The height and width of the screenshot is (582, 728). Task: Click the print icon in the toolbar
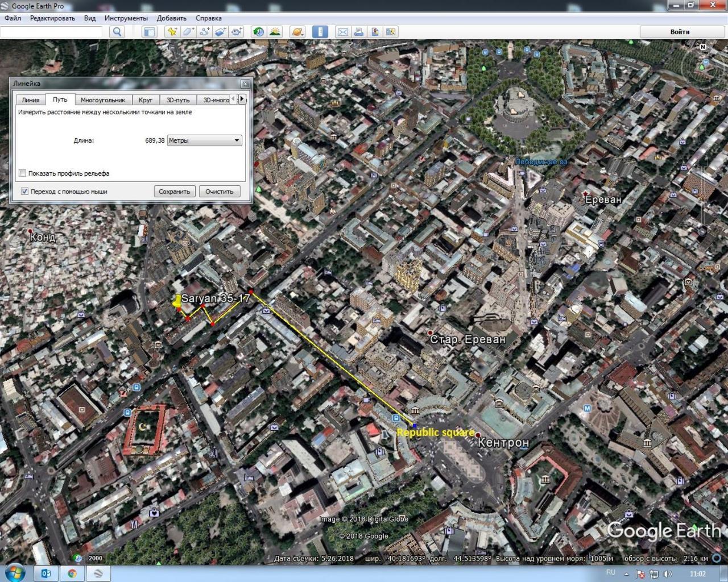click(358, 32)
